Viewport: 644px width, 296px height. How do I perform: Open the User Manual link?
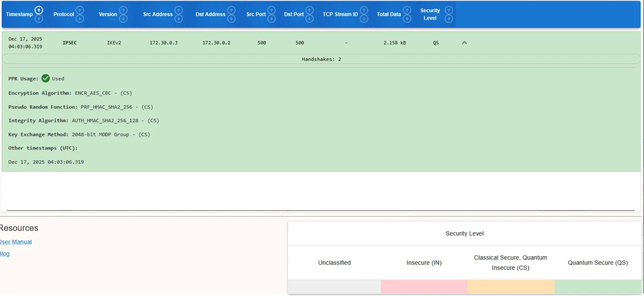(x=16, y=241)
